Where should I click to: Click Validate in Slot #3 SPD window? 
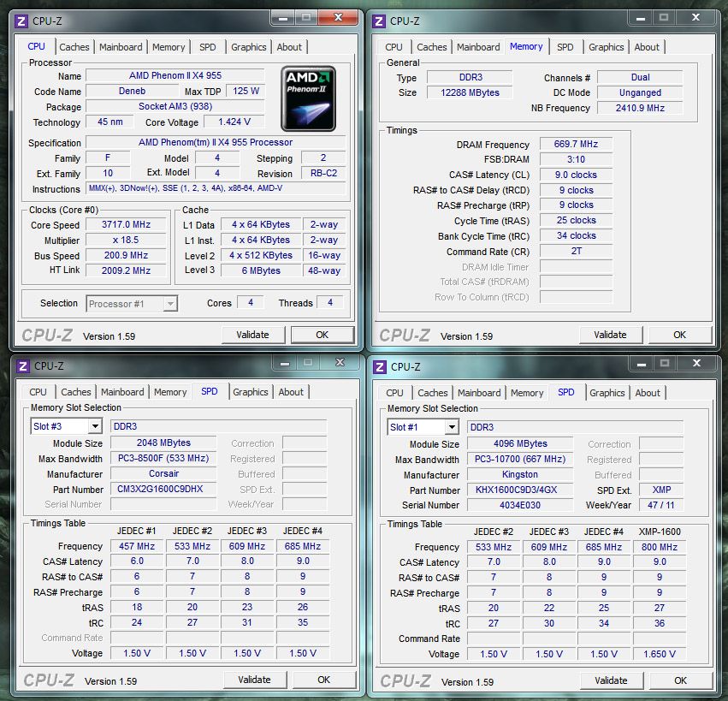[255, 680]
